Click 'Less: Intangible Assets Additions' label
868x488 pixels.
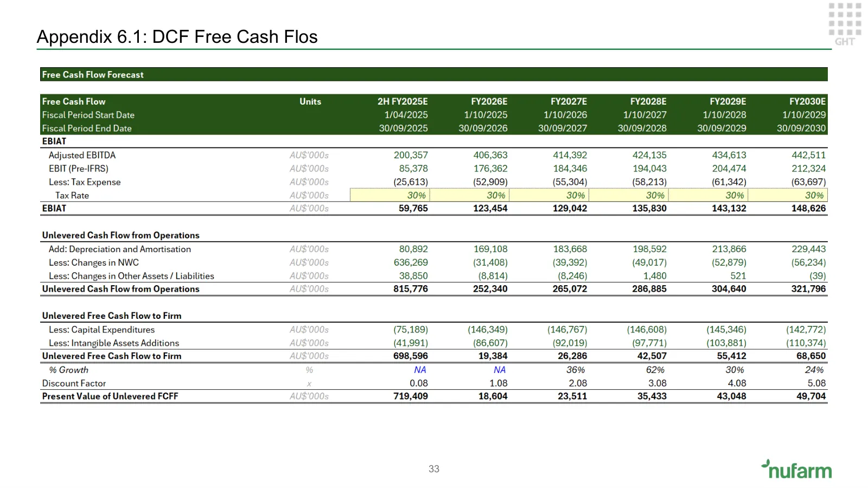point(114,343)
